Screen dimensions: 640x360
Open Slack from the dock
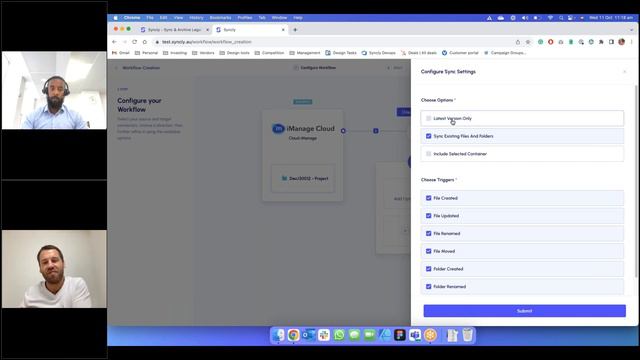coord(324,335)
